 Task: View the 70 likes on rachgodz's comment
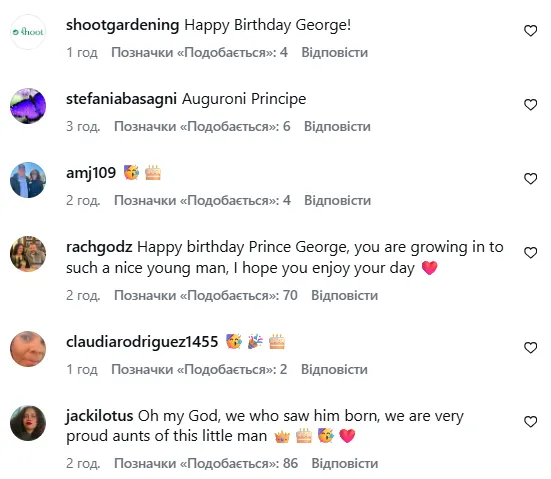pos(206,296)
